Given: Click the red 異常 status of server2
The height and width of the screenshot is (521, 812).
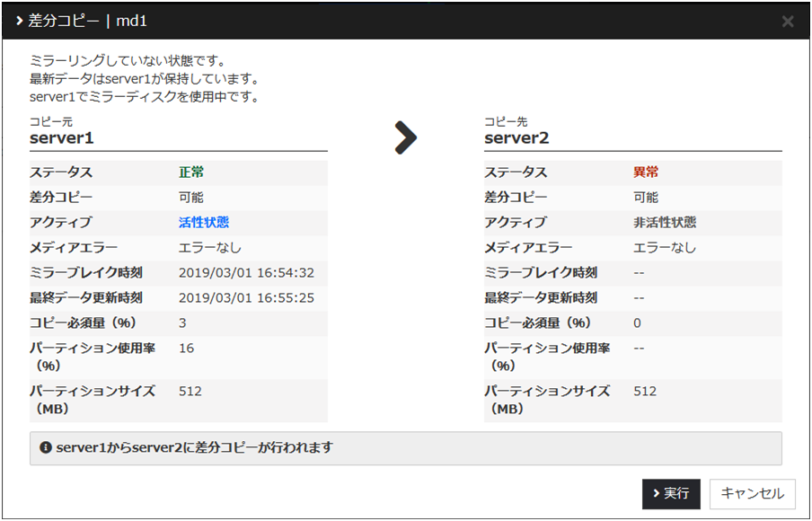Looking at the screenshot, I should (646, 172).
